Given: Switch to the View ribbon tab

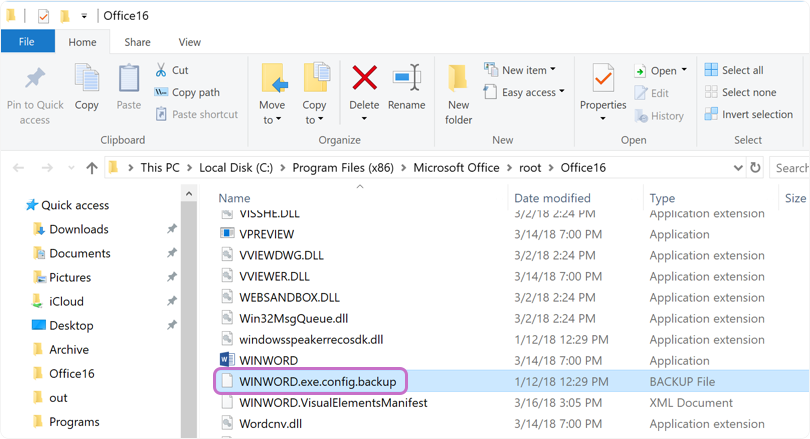Looking at the screenshot, I should pos(190,42).
